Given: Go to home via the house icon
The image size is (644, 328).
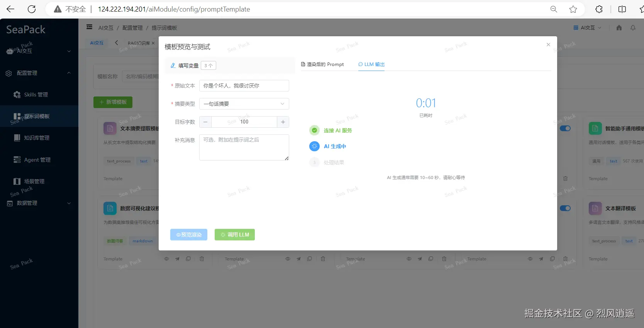Looking at the screenshot, I should (619, 28).
